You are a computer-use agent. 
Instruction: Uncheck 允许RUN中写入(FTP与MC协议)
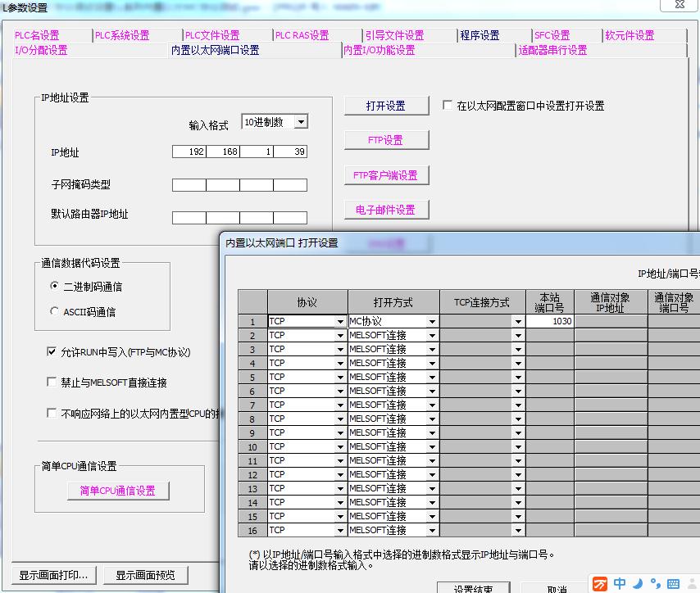coord(52,352)
